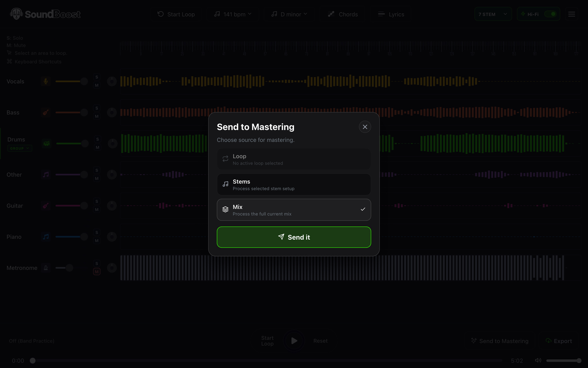
Task: Click the Off (Band Practice) label
Action: tap(32, 341)
